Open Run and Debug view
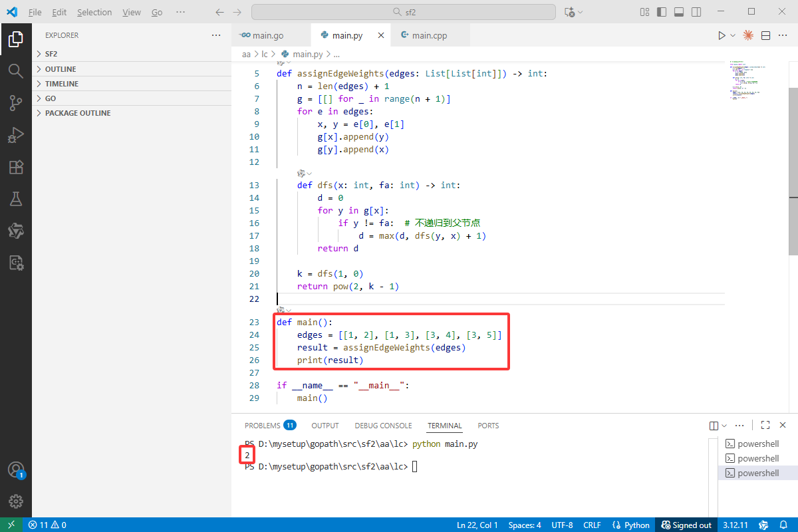 point(16,135)
